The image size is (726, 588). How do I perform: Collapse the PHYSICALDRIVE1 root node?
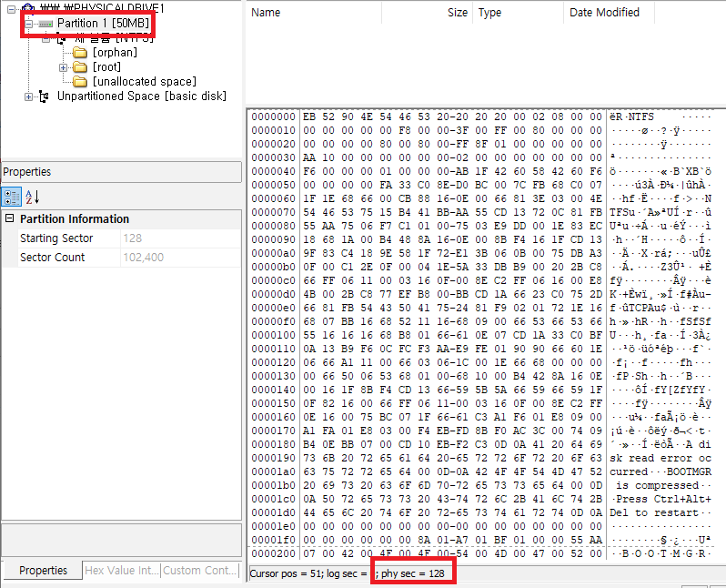(11, 7)
